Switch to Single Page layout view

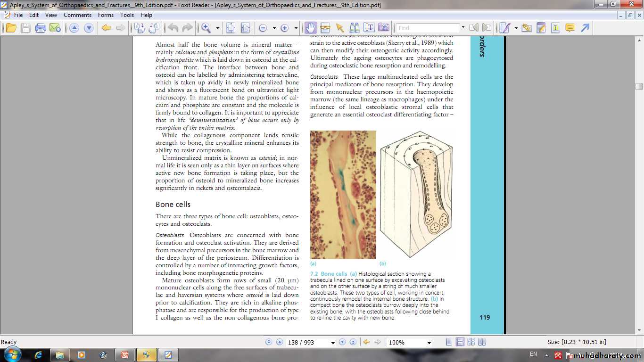[449, 342]
